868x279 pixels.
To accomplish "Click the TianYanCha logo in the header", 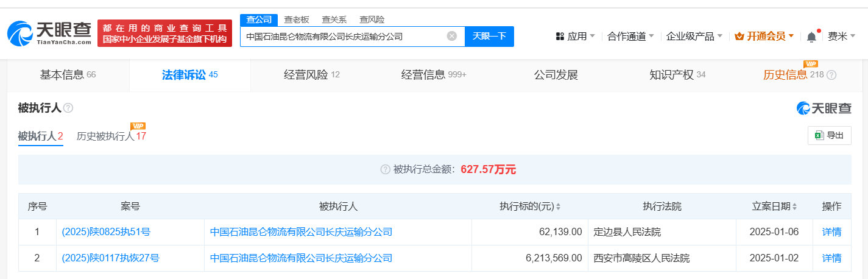I will [49, 33].
